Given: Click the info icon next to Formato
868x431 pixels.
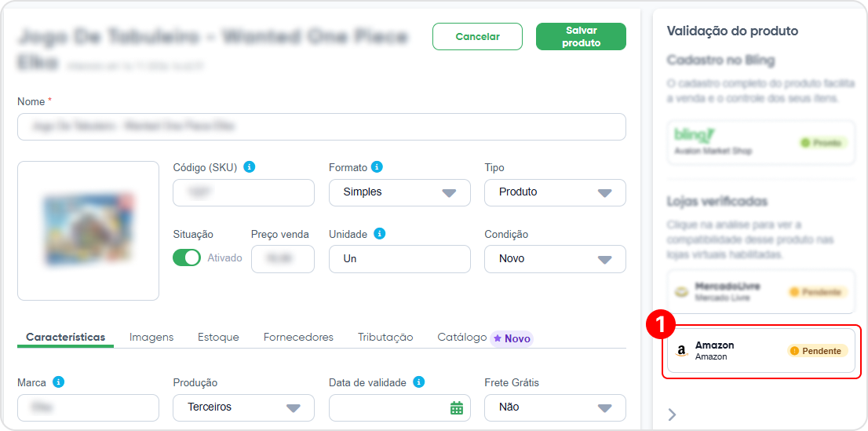Looking at the screenshot, I should (x=377, y=166).
